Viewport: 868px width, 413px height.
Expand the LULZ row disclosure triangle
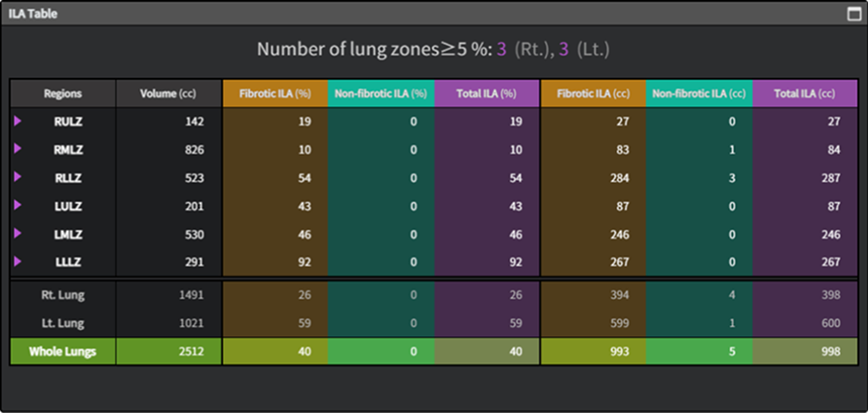tap(18, 206)
